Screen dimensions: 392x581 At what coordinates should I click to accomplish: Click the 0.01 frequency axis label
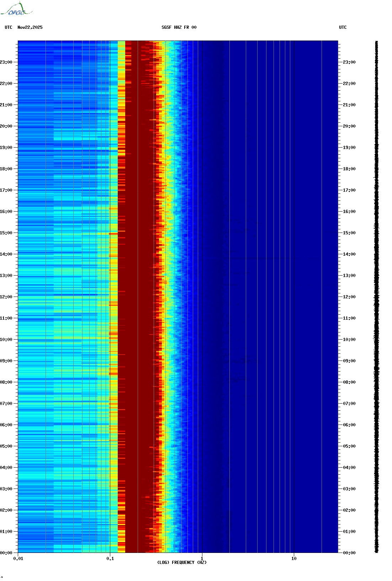pos(18,559)
